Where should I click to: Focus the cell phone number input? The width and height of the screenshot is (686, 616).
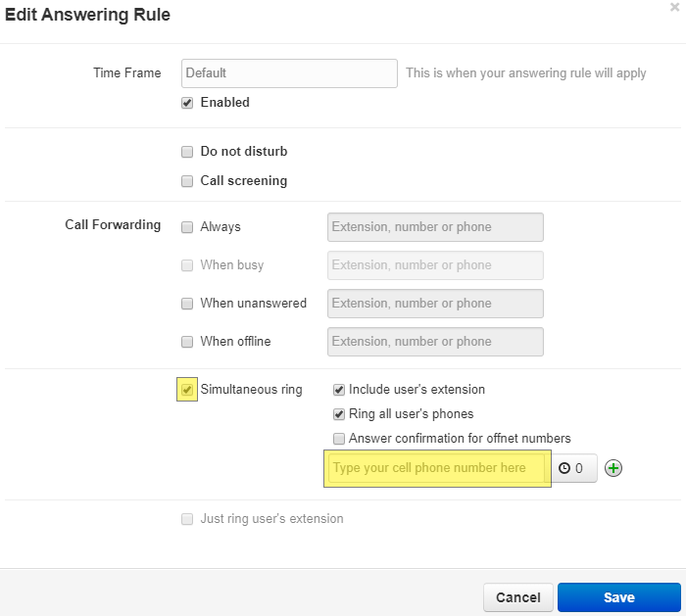coord(437,468)
